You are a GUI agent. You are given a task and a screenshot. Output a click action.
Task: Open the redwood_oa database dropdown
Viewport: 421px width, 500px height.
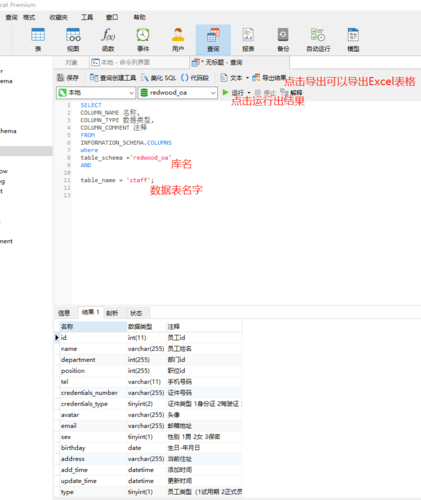tap(178, 93)
